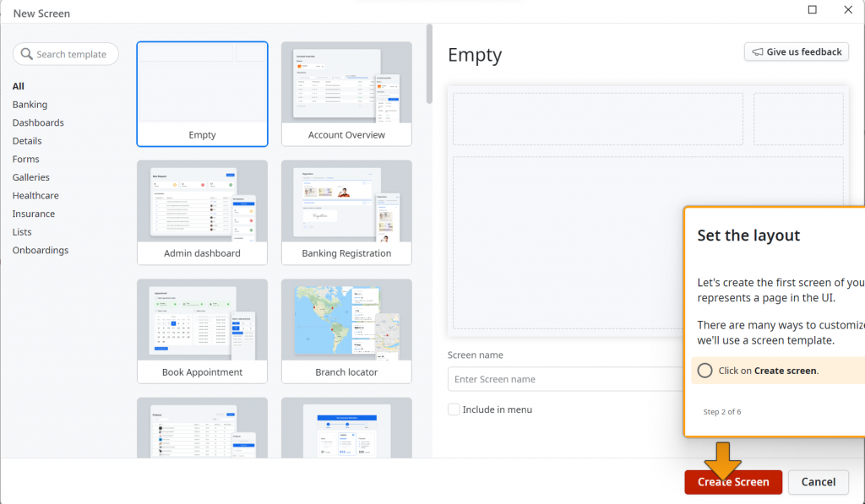
Task: Open the Insurance category
Action: point(34,214)
